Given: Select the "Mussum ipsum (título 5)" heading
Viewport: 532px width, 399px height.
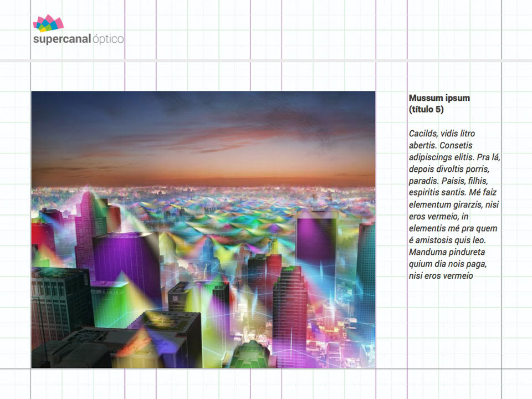Looking at the screenshot, I should [x=439, y=104].
